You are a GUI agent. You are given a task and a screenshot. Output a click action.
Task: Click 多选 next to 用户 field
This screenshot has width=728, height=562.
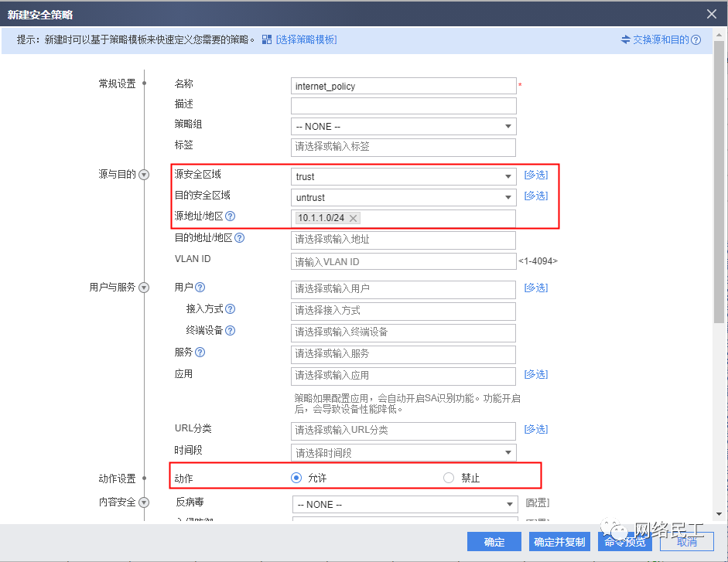[536, 288]
